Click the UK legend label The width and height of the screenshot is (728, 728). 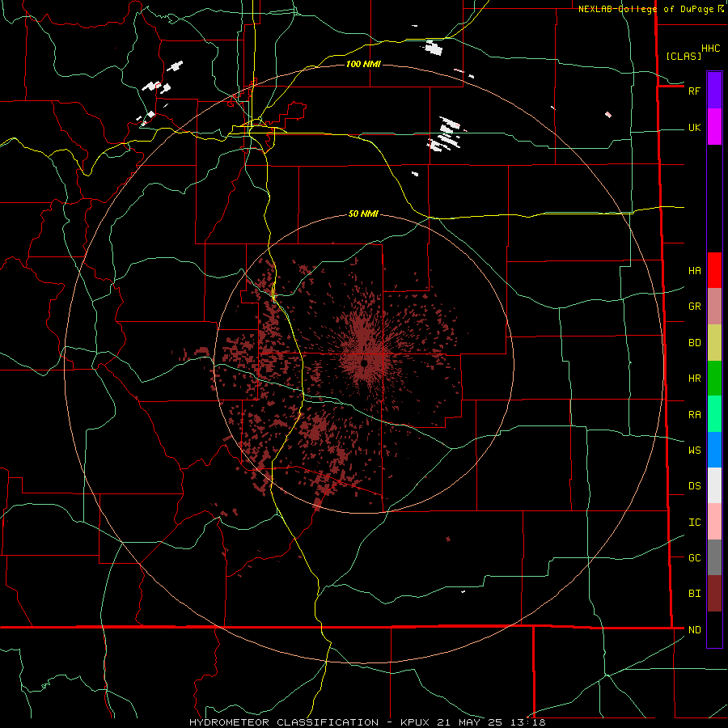pos(694,127)
